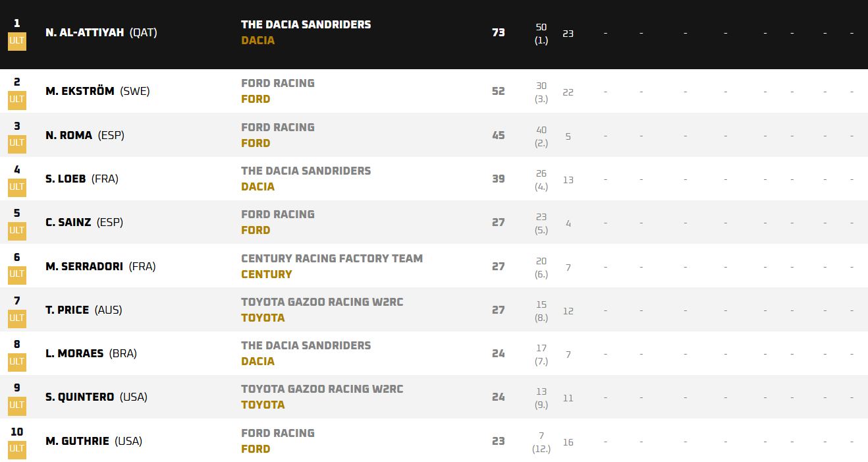The width and height of the screenshot is (868, 462).
Task: Select L. Moraes driver name
Action: coord(74,353)
